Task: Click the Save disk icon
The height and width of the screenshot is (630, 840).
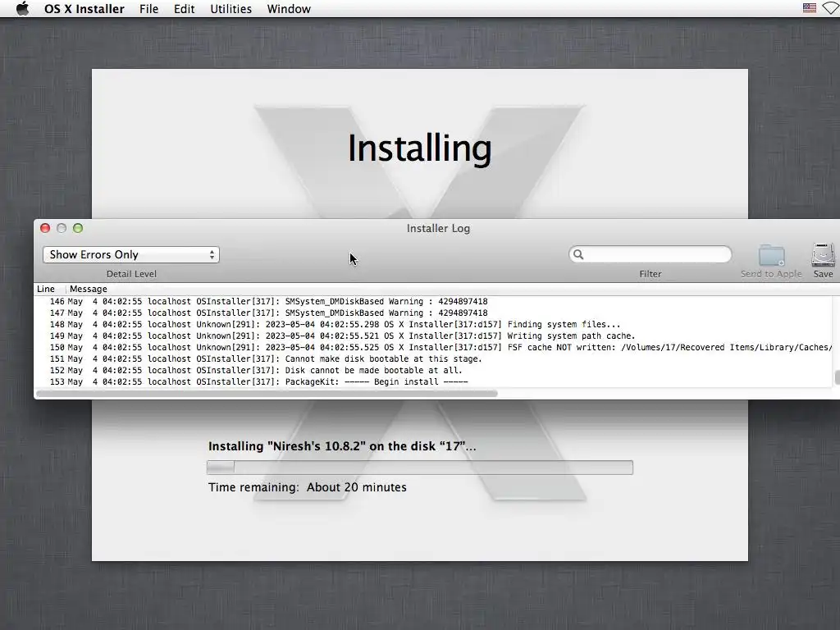Action: (x=823, y=255)
